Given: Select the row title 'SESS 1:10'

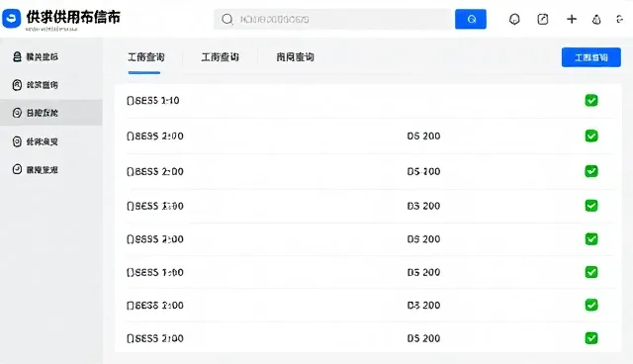Looking at the screenshot, I should point(153,101).
